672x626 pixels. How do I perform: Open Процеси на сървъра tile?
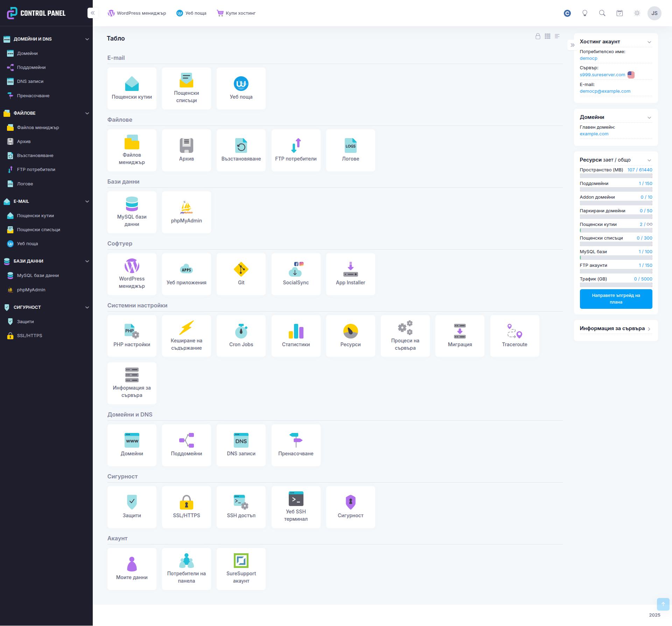pos(405,336)
